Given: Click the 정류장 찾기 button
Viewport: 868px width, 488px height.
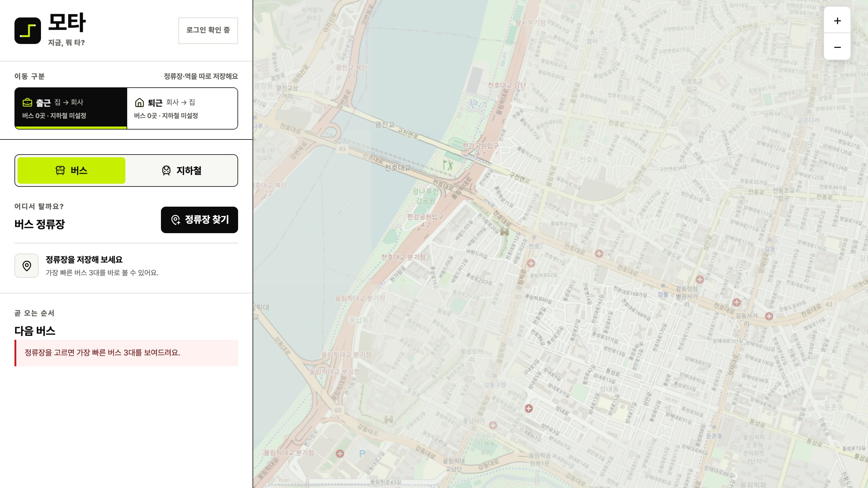Looking at the screenshot, I should [x=200, y=220].
